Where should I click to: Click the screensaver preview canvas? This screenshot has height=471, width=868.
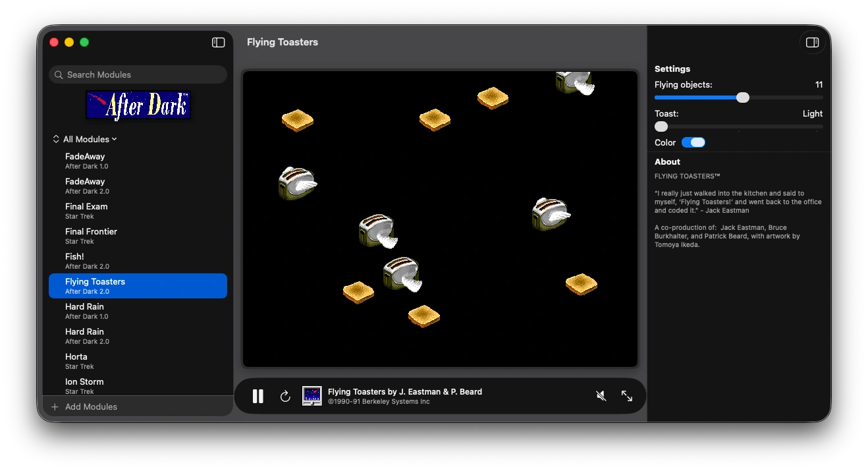click(x=440, y=219)
